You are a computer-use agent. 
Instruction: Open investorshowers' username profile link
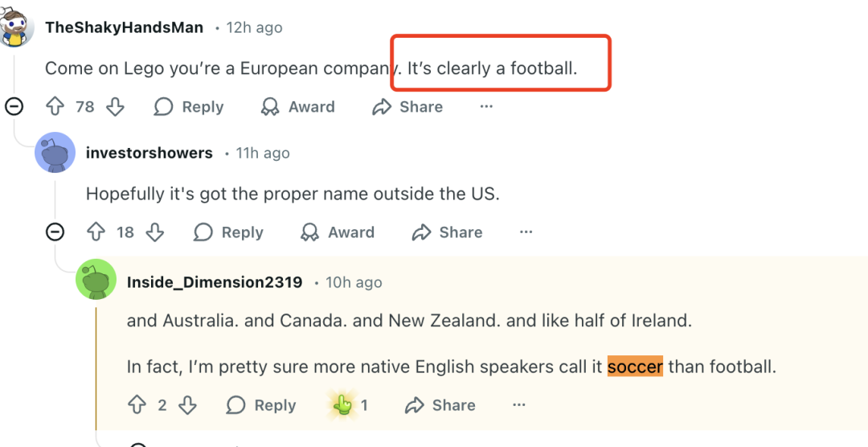tap(149, 153)
